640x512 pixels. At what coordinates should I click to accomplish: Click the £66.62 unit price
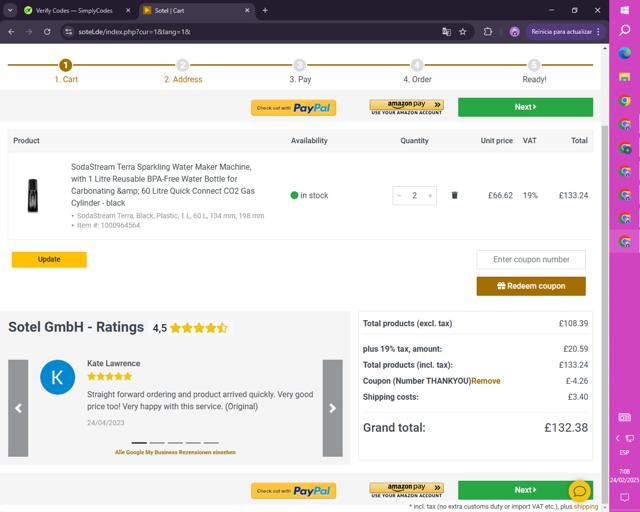[500, 196]
